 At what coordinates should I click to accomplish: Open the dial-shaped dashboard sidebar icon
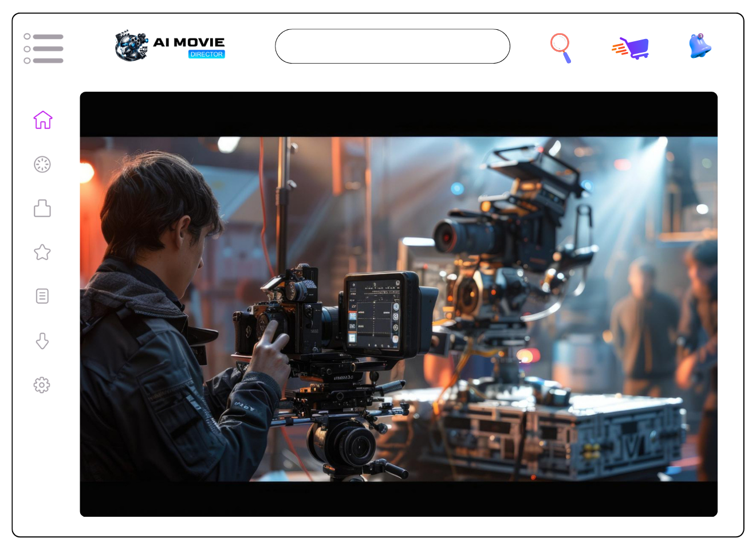pyautogui.click(x=42, y=164)
